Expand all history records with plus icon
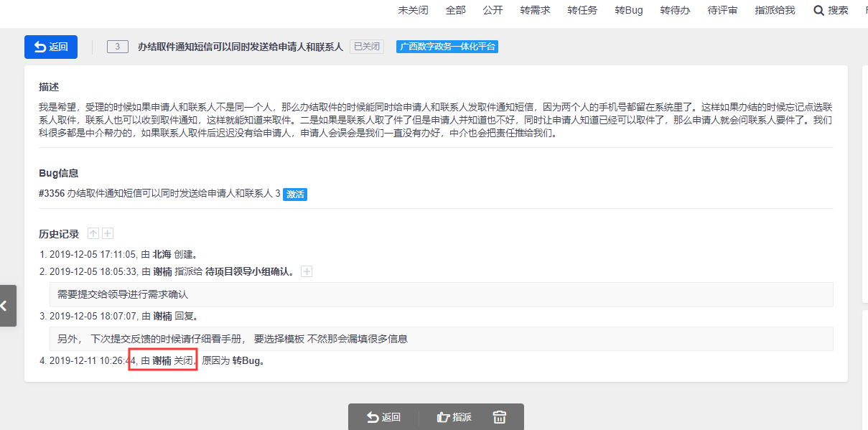The width and height of the screenshot is (868, 430). pyautogui.click(x=108, y=233)
